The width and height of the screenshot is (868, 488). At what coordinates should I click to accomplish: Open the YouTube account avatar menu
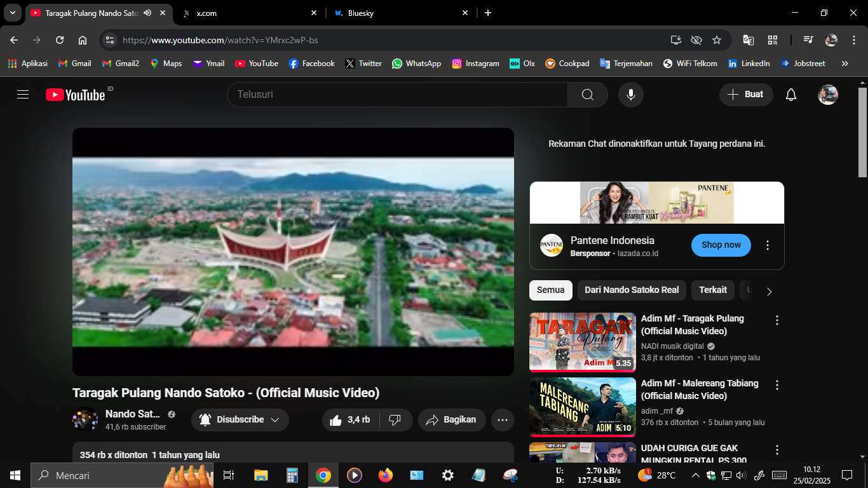pyautogui.click(x=828, y=95)
